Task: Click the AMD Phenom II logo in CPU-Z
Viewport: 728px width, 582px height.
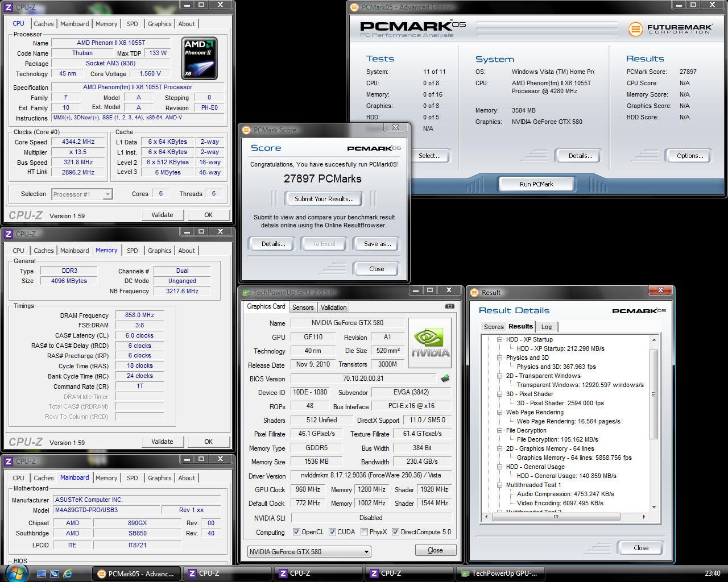Action: pos(199,59)
